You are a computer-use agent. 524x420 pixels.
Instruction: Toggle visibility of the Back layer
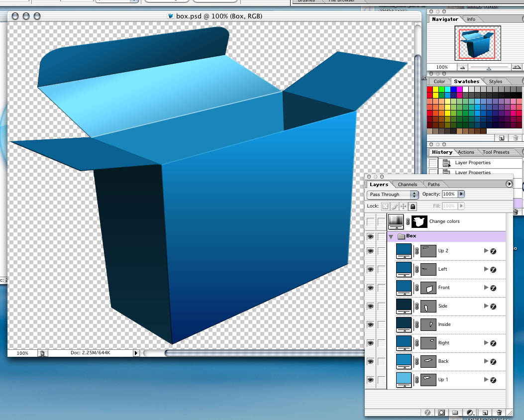tap(370, 361)
